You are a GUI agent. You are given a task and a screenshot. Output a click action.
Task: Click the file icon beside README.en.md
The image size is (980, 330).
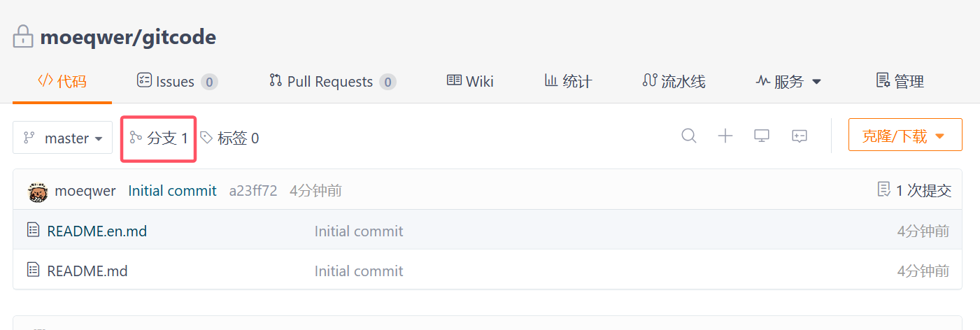tap(33, 229)
